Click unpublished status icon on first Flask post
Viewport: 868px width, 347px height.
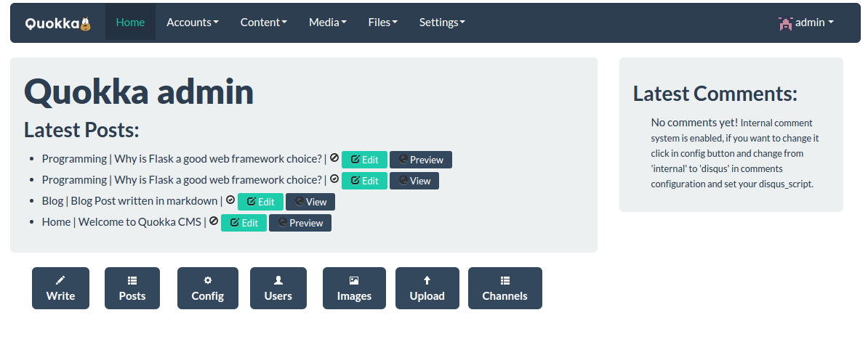(x=334, y=158)
